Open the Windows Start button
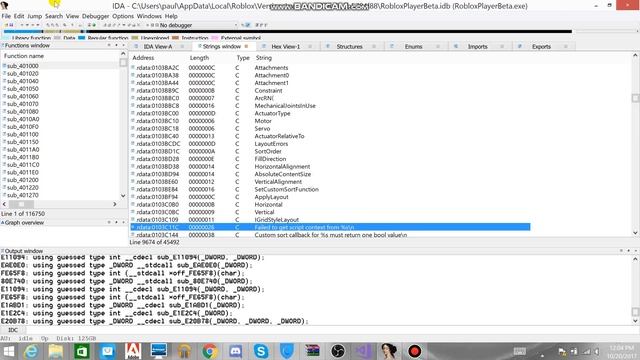The image size is (640, 360). pos(9,351)
